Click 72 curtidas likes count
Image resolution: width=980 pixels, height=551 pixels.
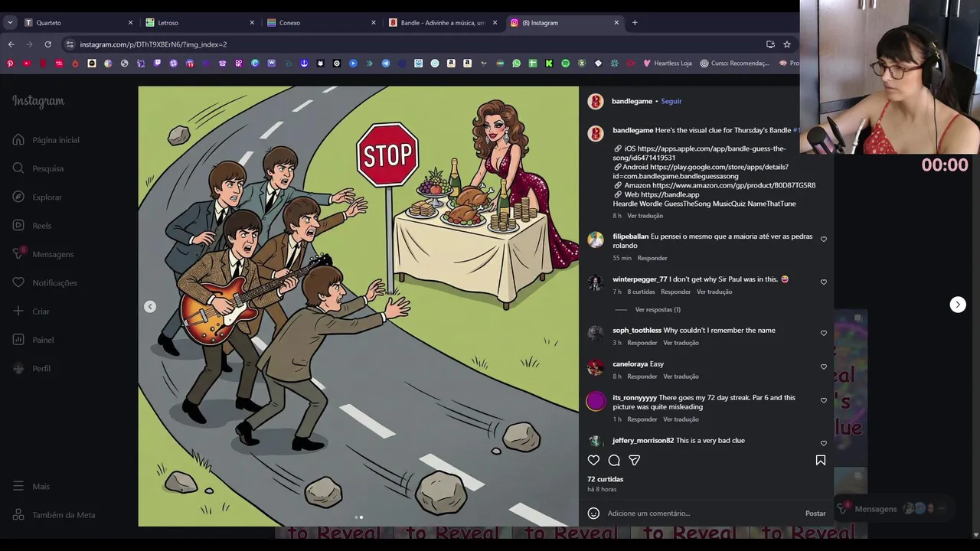pyautogui.click(x=605, y=479)
